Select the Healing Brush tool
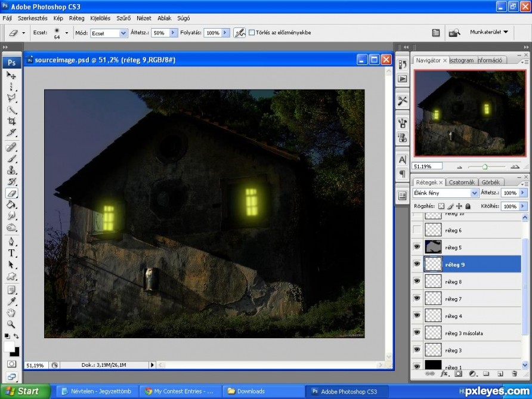532x399 pixels. coord(11,147)
